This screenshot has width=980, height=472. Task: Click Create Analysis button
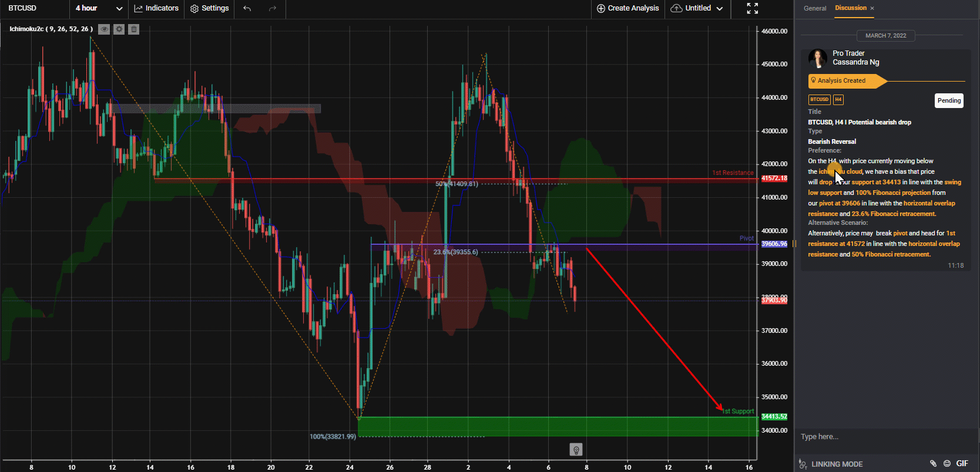coord(627,8)
